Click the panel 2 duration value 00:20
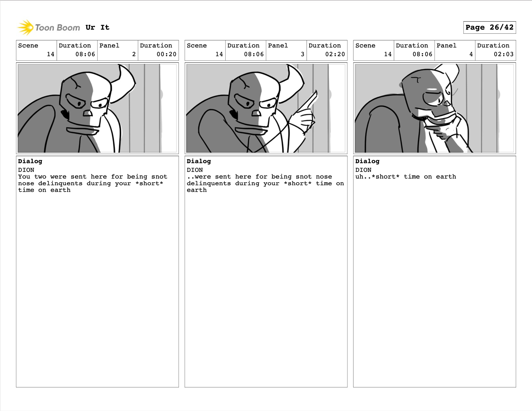The height and width of the screenshot is (411, 532). pos(167,54)
